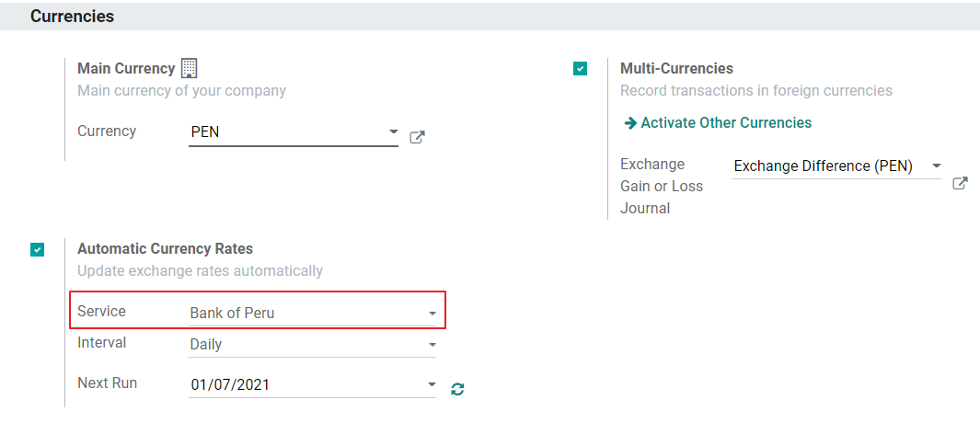Disable the Multi-Currencies checkbox
The height and width of the screenshot is (434, 980).
[580, 69]
